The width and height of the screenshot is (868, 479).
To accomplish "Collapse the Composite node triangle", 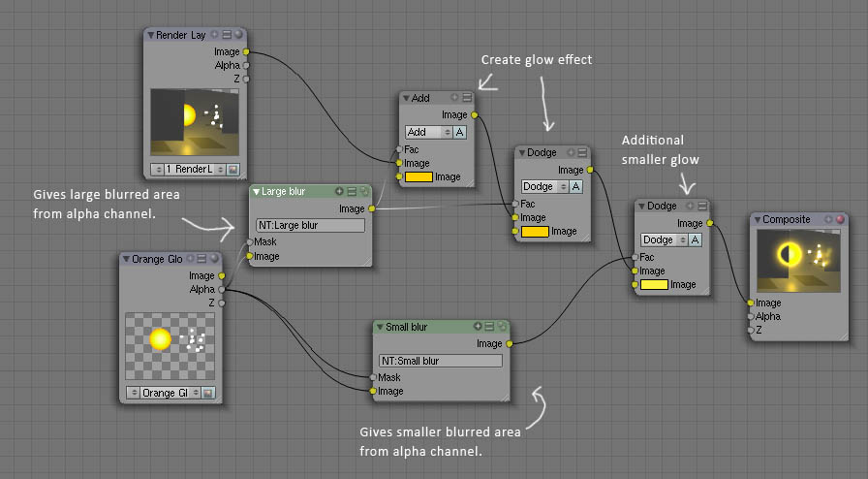I will pos(758,219).
